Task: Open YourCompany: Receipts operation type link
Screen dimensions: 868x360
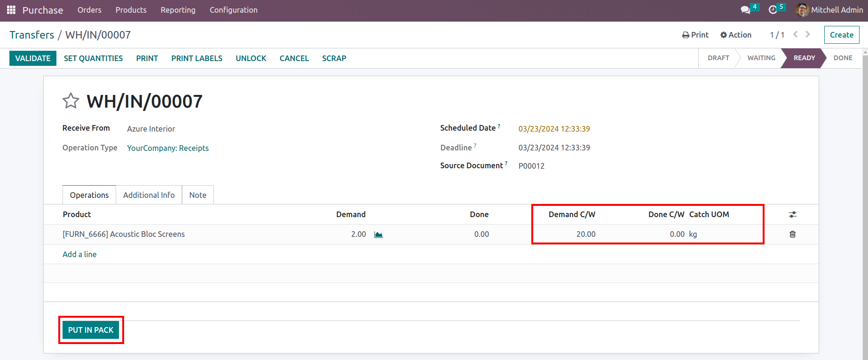Action: [168, 148]
